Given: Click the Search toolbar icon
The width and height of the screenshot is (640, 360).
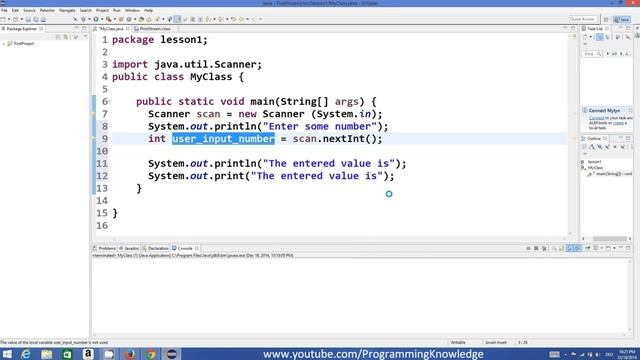Looking at the screenshot, I should [x=157, y=19].
